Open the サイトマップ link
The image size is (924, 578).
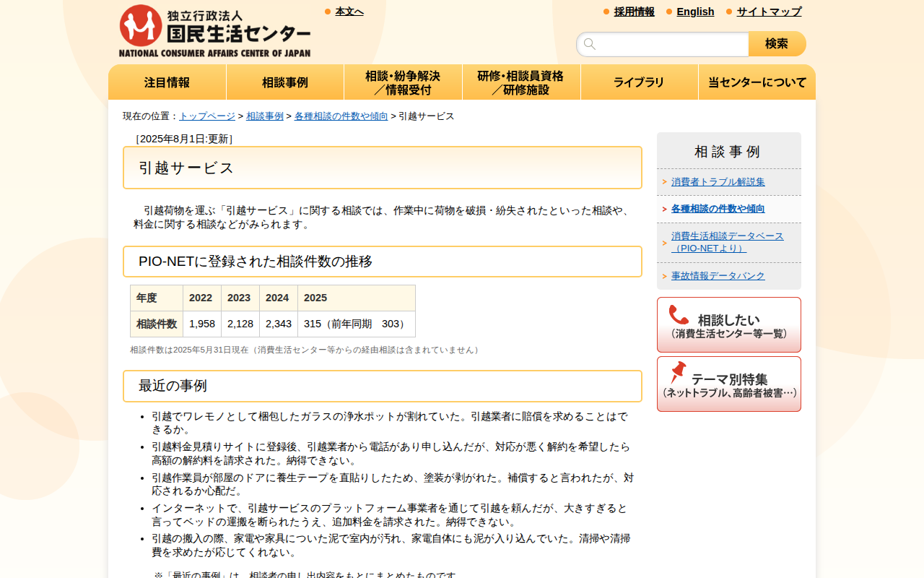point(770,12)
